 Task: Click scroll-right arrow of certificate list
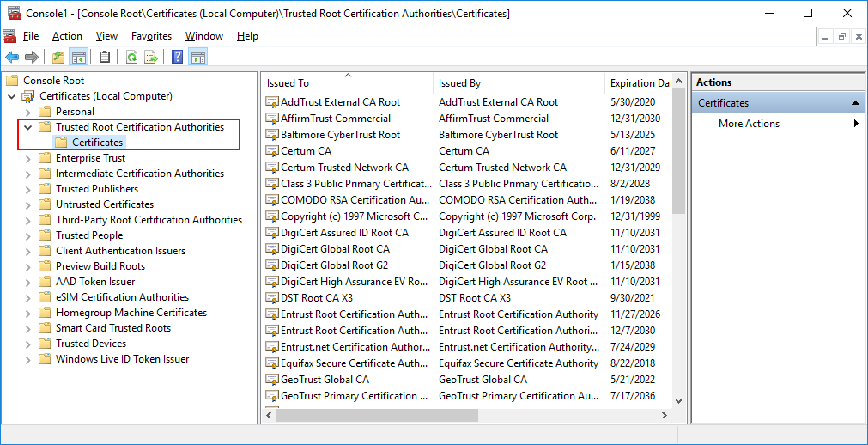click(x=665, y=415)
